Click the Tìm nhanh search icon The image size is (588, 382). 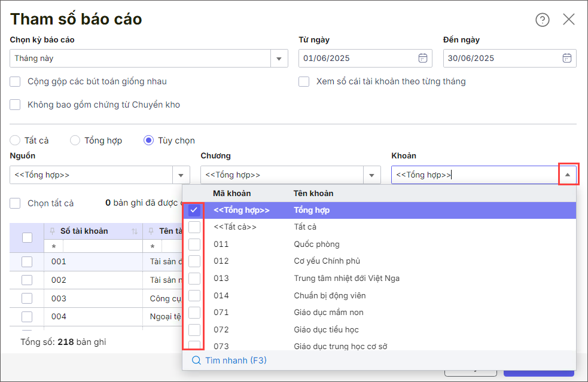[x=196, y=360]
